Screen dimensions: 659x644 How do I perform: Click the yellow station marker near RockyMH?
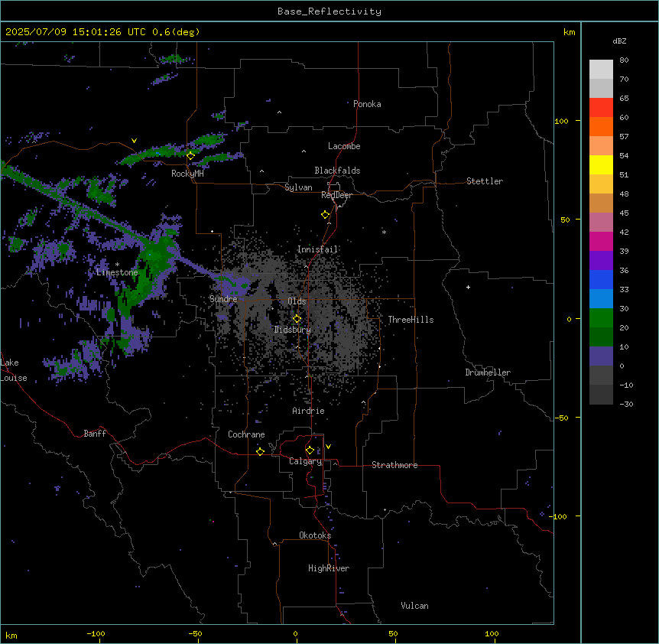(190, 156)
